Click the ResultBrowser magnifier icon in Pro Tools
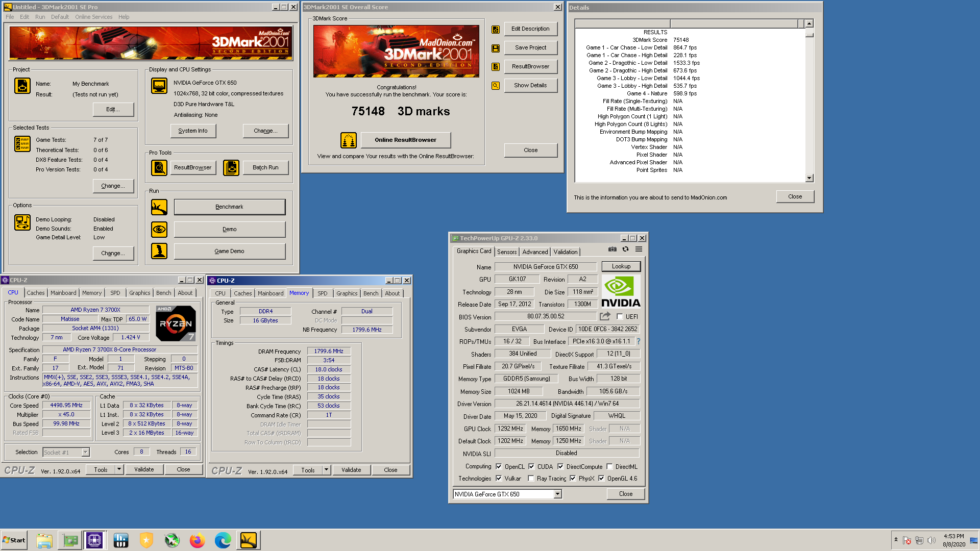 (159, 167)
